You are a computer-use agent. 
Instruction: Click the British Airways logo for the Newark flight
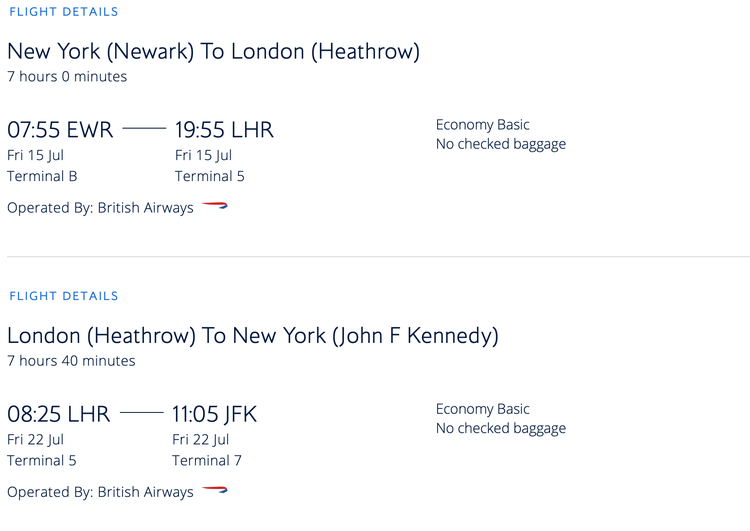pyautogui.click(x=215, y=206)
